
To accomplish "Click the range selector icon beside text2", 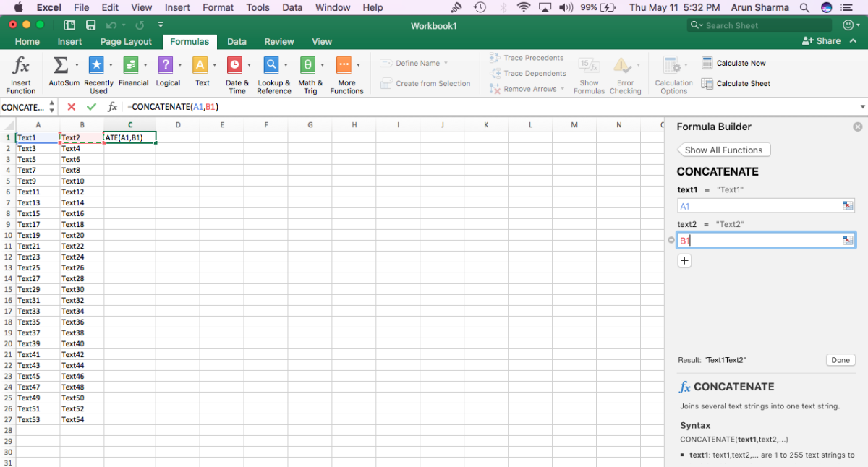I will 847,239.
